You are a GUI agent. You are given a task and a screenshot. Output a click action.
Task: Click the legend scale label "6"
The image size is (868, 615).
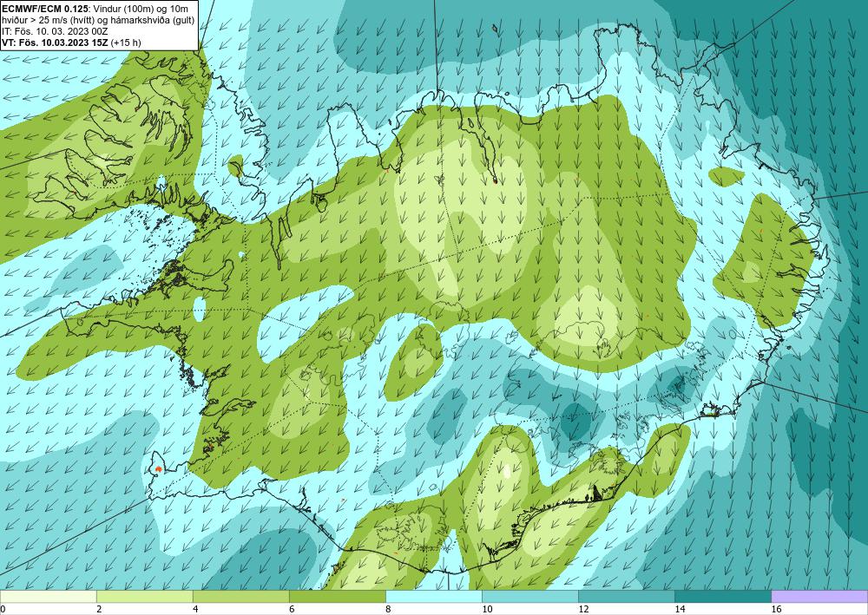292,609
